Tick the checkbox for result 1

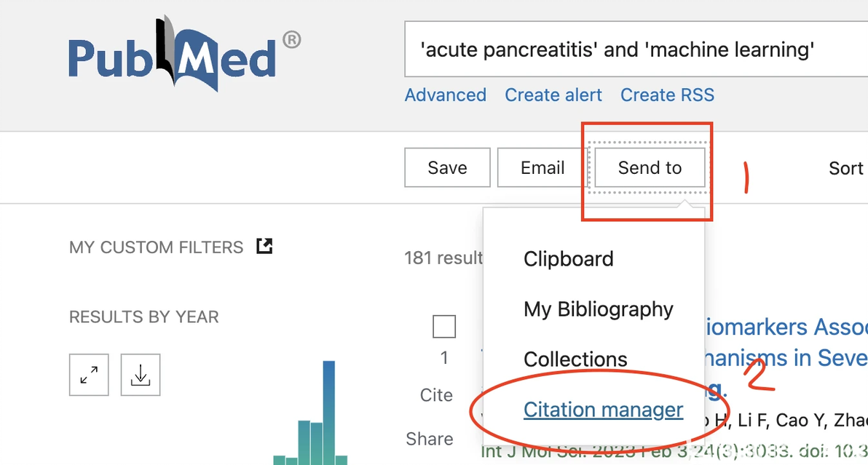(444, 327)
